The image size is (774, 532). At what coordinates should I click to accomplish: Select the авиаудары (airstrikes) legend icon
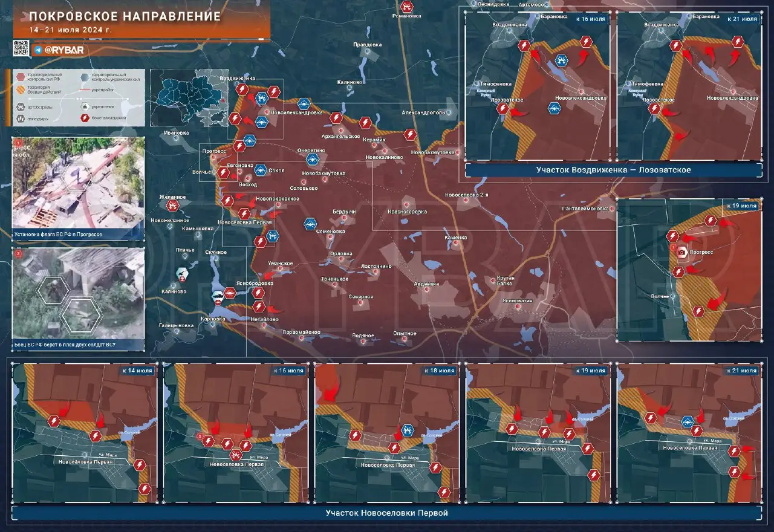20,118
